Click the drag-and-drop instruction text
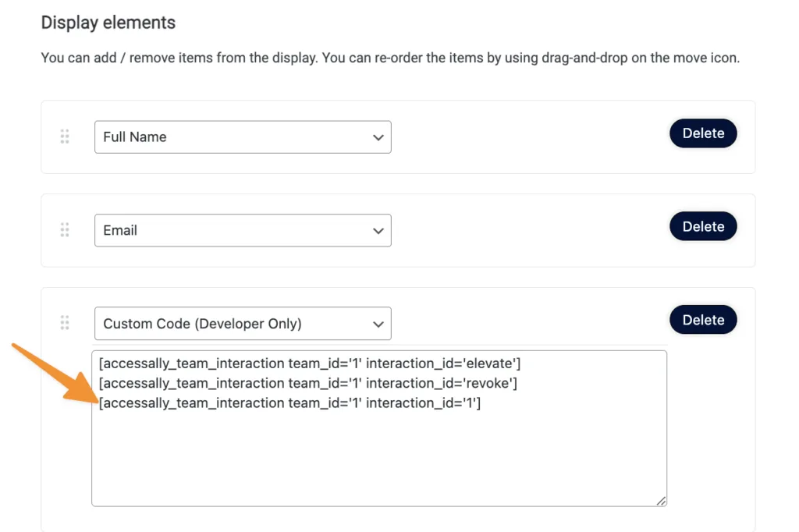This screenshot has width=799, height=532. coord(390,58)
